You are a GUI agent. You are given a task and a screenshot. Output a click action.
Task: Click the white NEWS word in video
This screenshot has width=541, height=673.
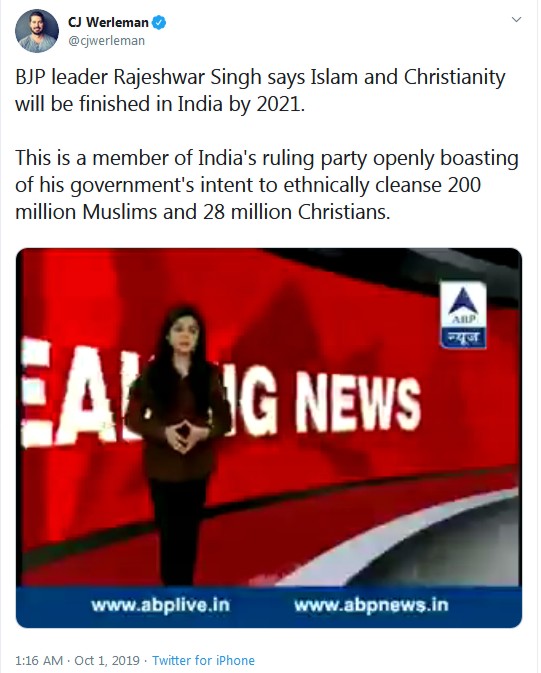tap(358, 403)
